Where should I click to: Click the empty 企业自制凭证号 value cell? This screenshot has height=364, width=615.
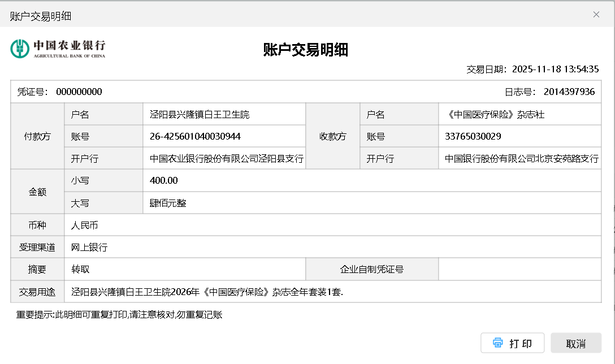pos(519,270)
